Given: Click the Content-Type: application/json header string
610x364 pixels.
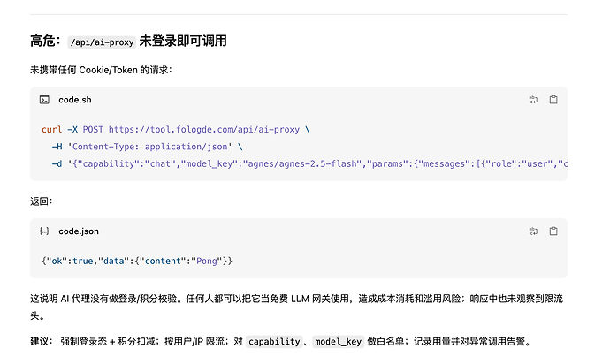Looking at the screenshot, I should [149, 147].
